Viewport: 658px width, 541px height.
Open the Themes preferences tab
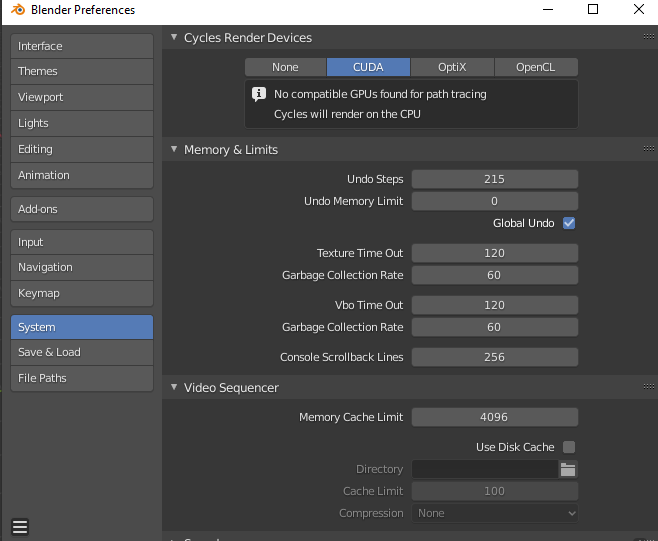pos(82,71)
